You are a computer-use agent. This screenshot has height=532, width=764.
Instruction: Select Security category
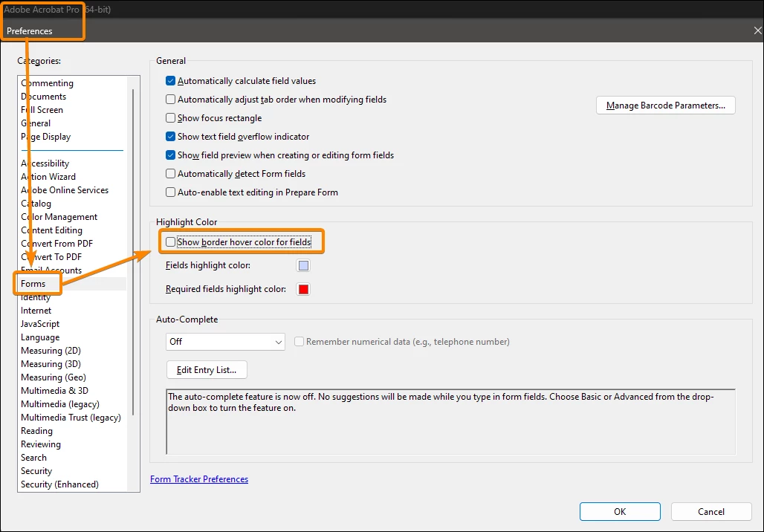36,471
